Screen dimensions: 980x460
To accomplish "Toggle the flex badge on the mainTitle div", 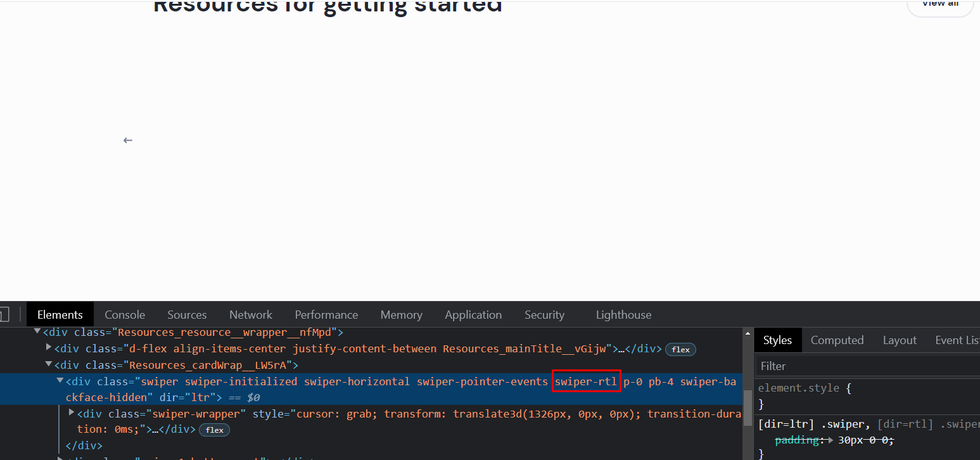I will [x=680, y=349].
